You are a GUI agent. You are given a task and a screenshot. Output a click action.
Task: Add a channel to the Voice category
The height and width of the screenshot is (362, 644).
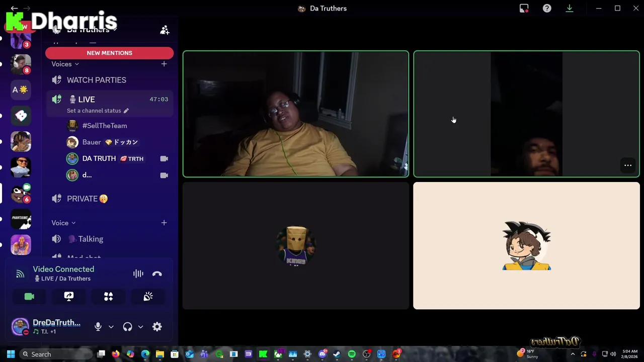click(164, 223)
